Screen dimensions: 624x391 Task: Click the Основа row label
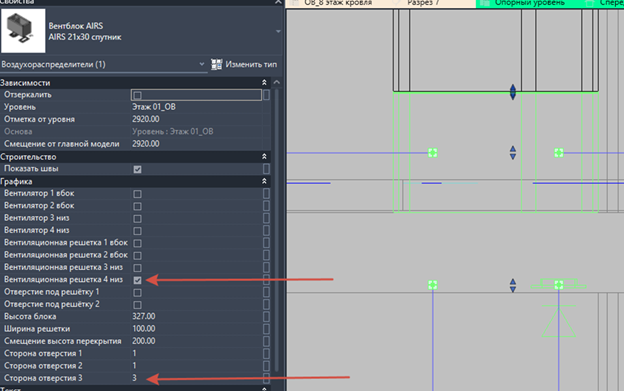pos(18,132)
